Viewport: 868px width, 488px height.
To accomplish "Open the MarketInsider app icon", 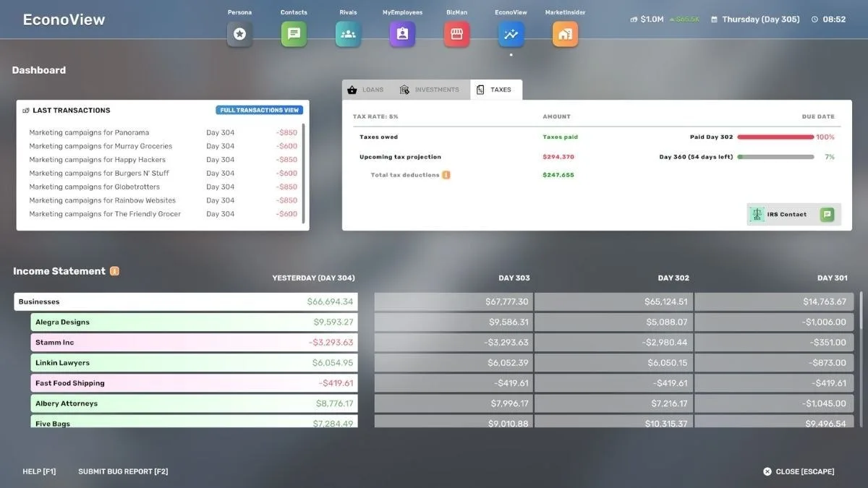I will click(x=565, y=34).
